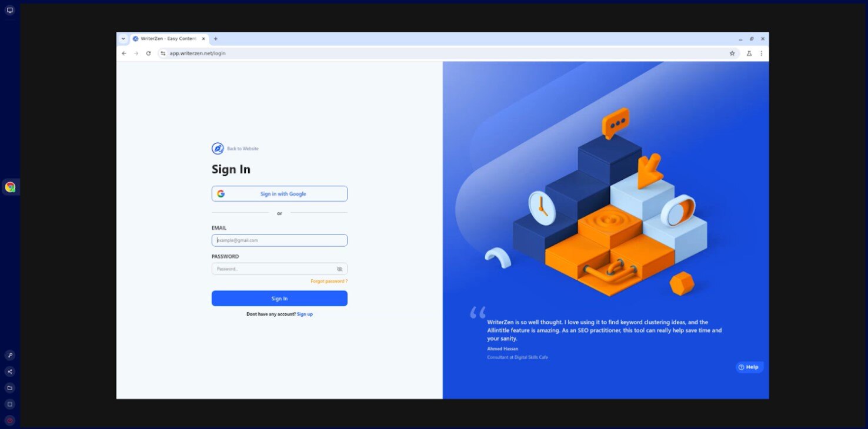Image resolution: width=868 pixels, height=429 pixels.
Task: Follow the Sign up link
Action: (305, 314)
